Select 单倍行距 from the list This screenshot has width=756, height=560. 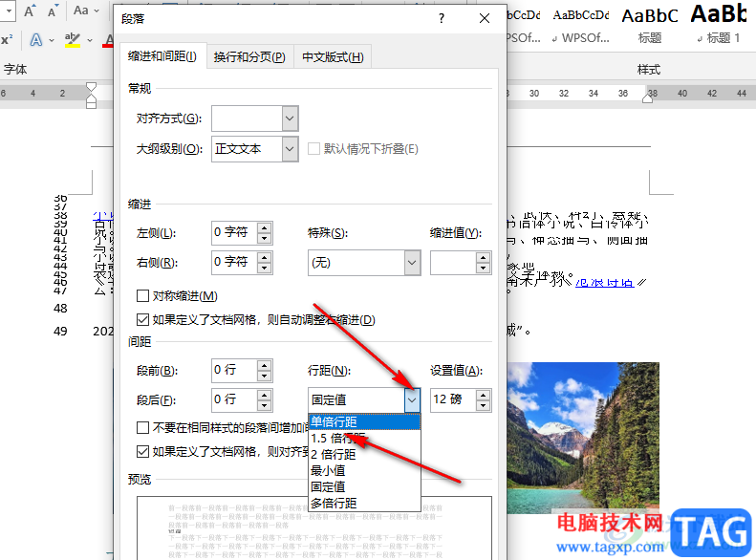click(364, 422)
